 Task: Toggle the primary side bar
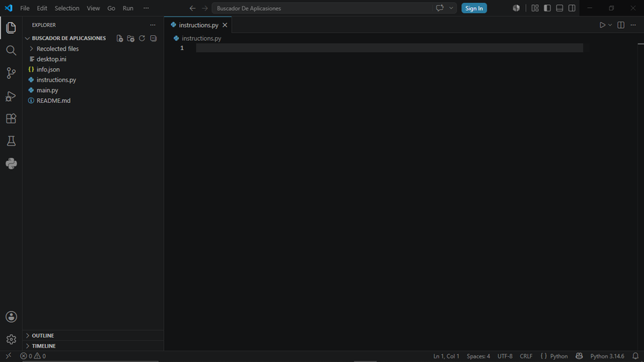547,8
